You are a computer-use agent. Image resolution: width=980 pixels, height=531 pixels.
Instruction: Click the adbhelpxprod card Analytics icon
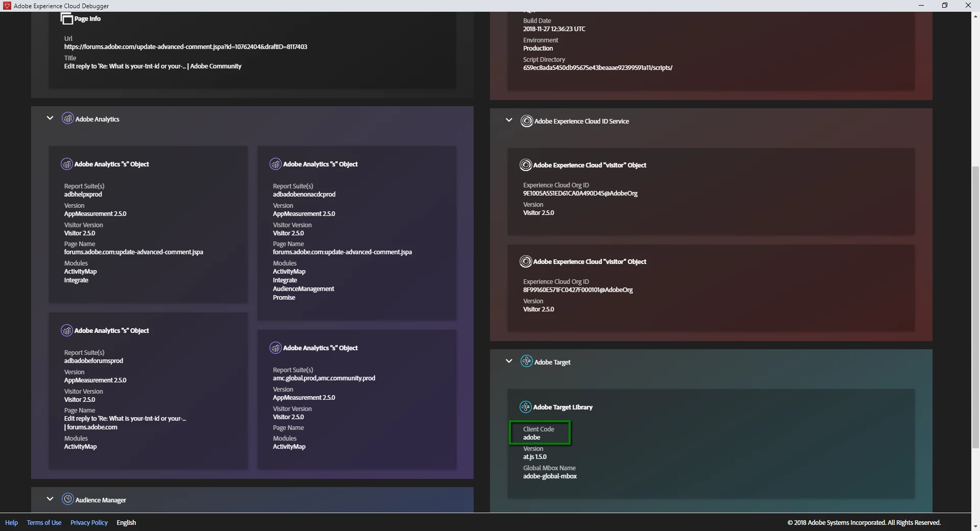(67, 164)
